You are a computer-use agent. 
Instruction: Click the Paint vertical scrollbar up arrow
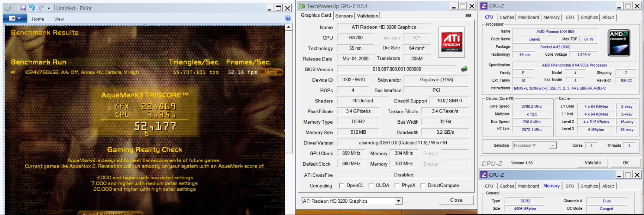tap(289, 27)
